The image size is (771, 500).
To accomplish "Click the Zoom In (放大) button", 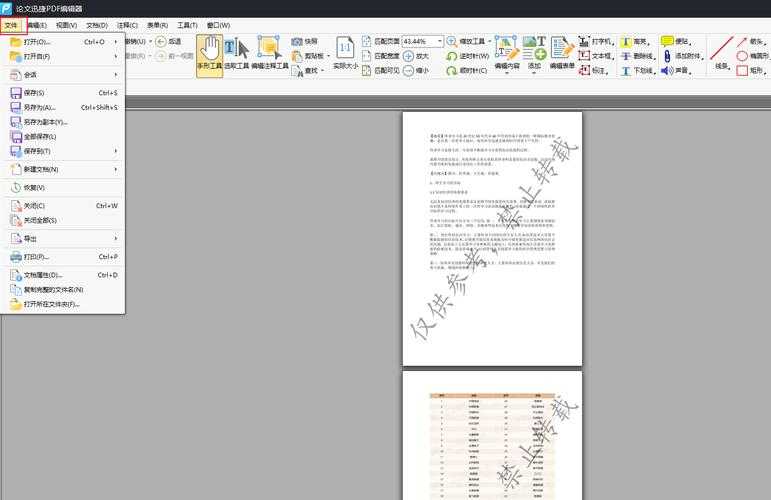I will tap(415, 57).
